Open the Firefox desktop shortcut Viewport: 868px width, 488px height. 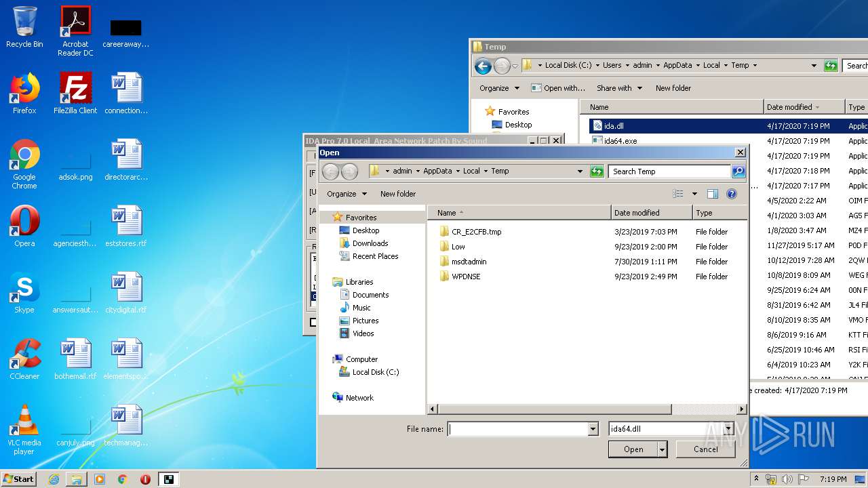[x=24, y=94]
